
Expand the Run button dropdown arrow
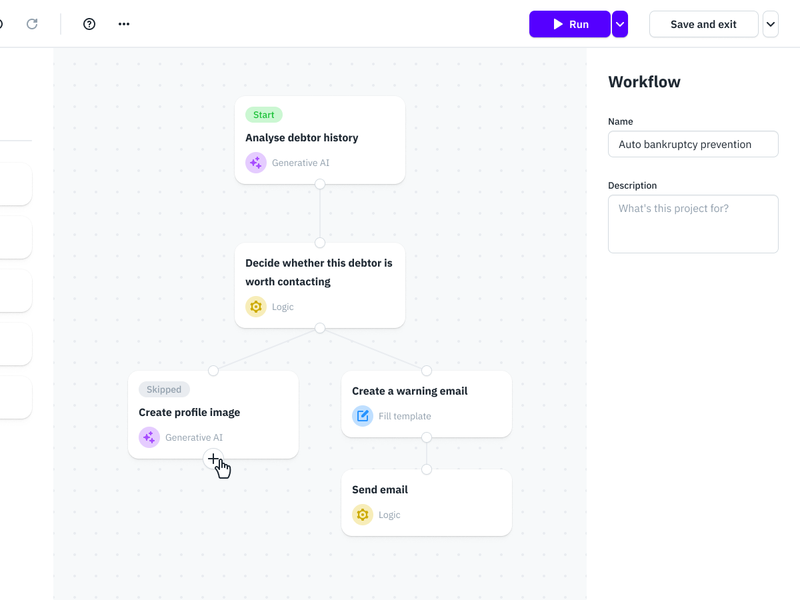coord(620,24)
